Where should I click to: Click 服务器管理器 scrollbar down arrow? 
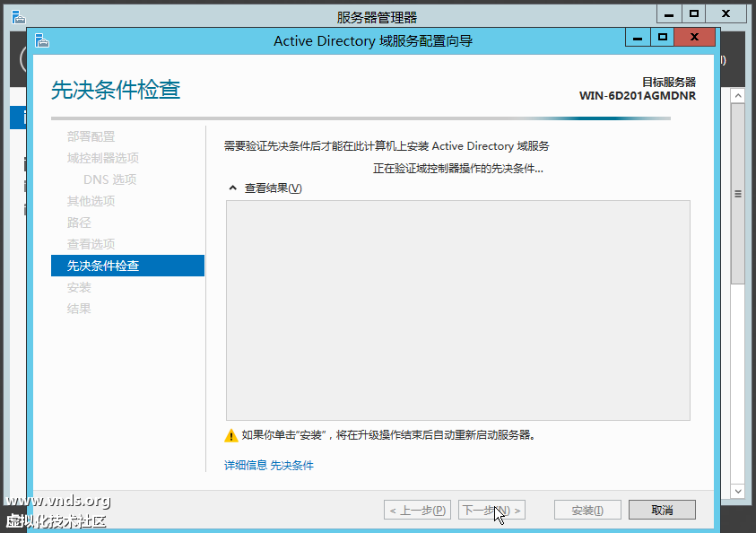pos(738,491)
